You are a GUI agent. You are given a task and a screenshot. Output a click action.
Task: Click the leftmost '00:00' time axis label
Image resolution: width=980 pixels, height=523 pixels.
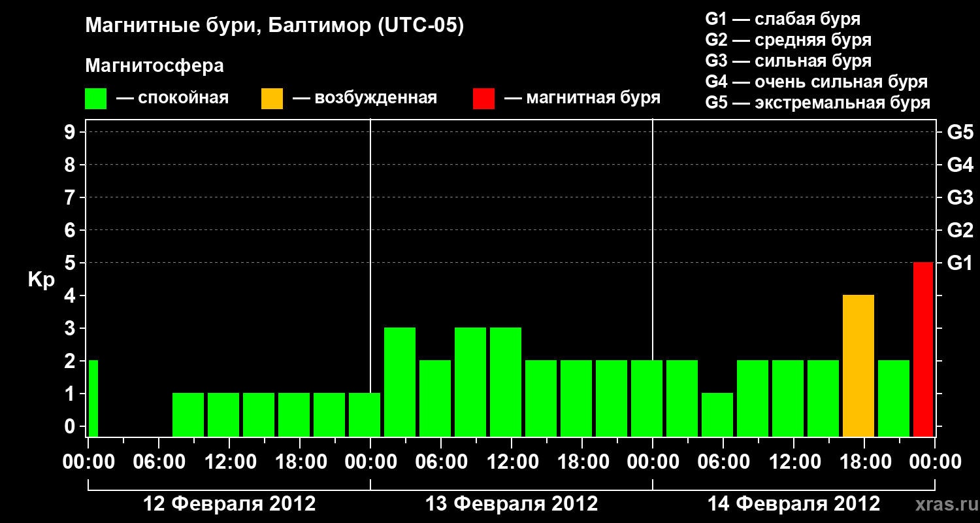pos(88,462)
